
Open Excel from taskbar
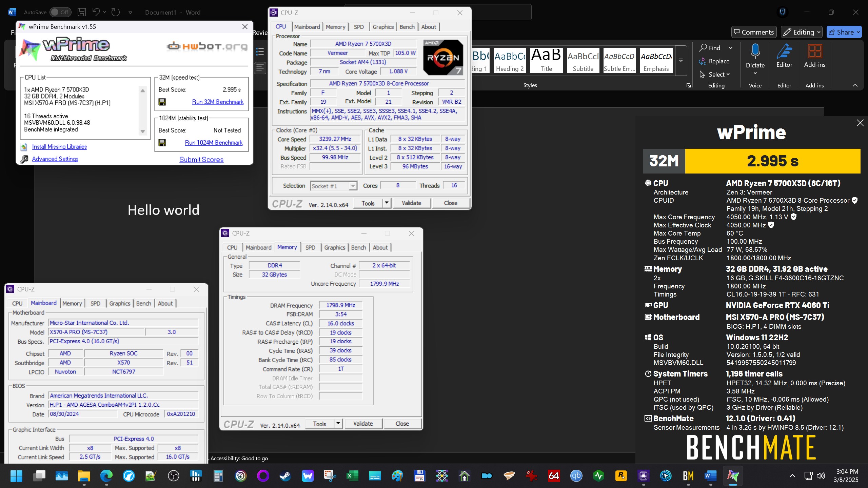[352, 476]
